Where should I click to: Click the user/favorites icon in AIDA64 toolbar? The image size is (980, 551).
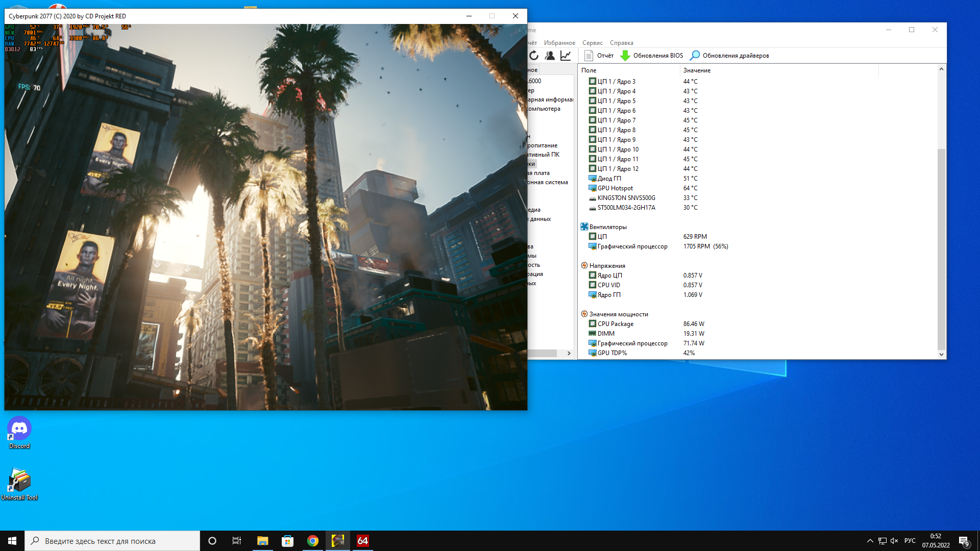point(550,56)
